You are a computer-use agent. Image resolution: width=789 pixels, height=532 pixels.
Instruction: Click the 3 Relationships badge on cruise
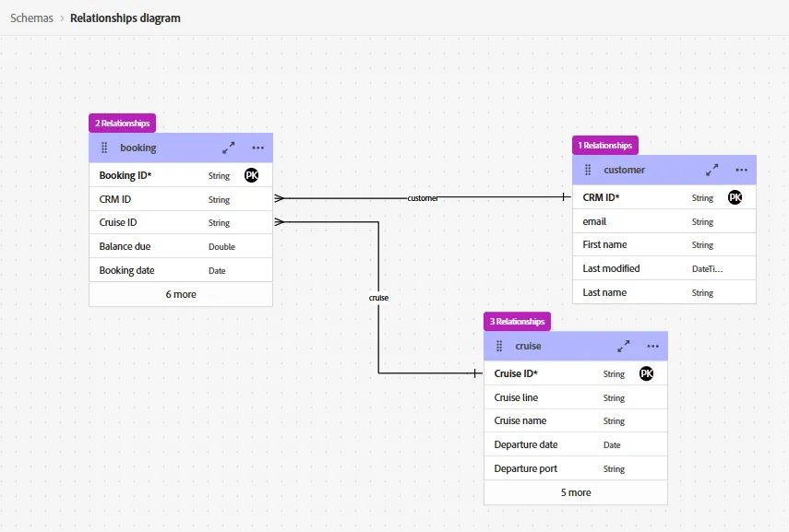pyautogui.click(x=518, y=321)
